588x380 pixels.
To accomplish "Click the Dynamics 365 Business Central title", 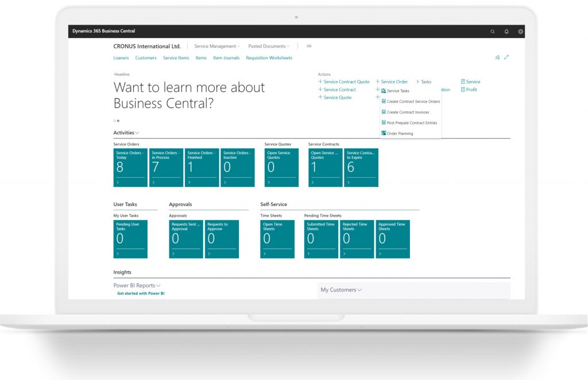I will (103, 31).
